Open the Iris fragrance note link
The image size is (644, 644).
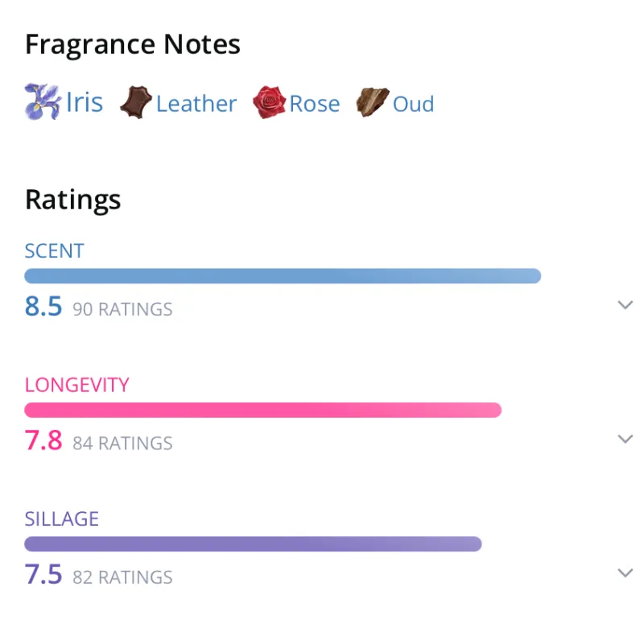point(85,103)
